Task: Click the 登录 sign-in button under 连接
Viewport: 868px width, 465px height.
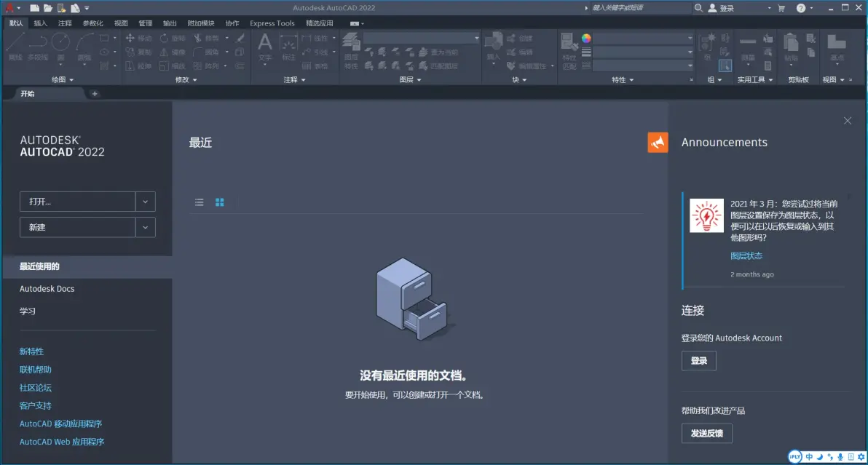Action: coord(698,360)
